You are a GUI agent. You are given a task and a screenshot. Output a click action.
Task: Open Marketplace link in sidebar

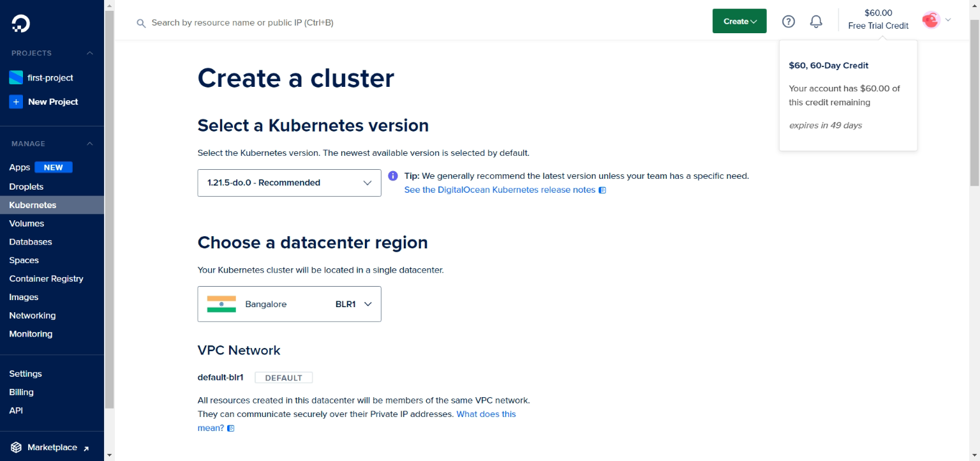52,448
